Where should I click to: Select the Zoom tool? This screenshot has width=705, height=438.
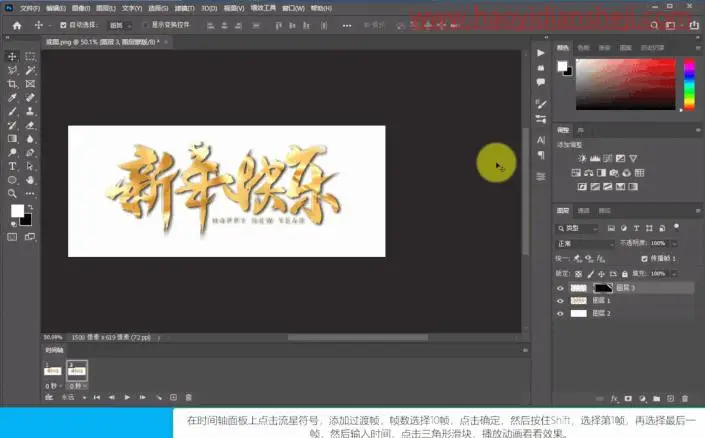[x=12, y=194]
